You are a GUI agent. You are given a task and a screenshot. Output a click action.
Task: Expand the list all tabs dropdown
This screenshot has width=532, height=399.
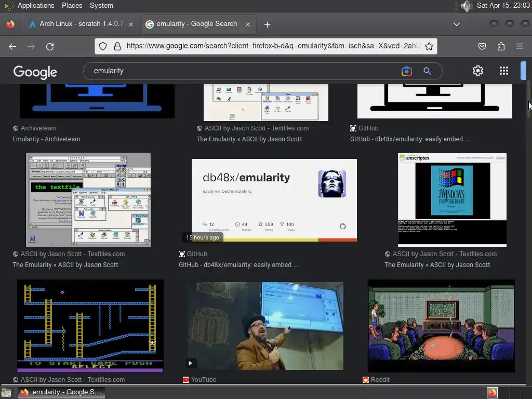(x=457, y=24)
